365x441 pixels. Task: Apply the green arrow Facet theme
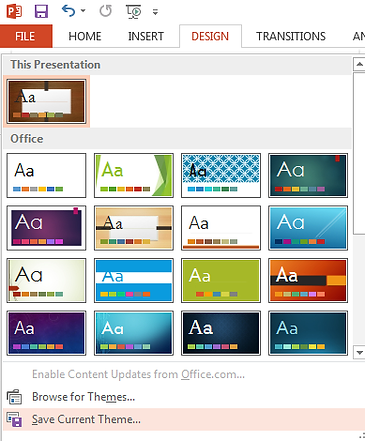tap(134, 175)
